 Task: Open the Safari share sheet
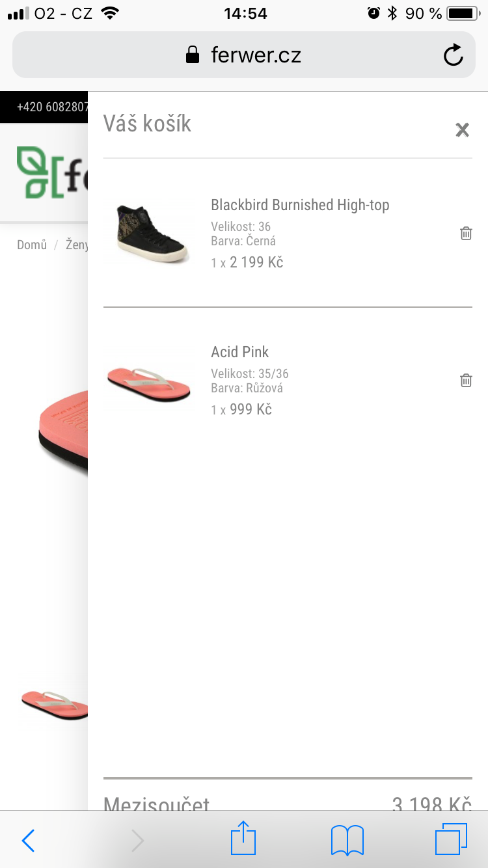point(243,838)
